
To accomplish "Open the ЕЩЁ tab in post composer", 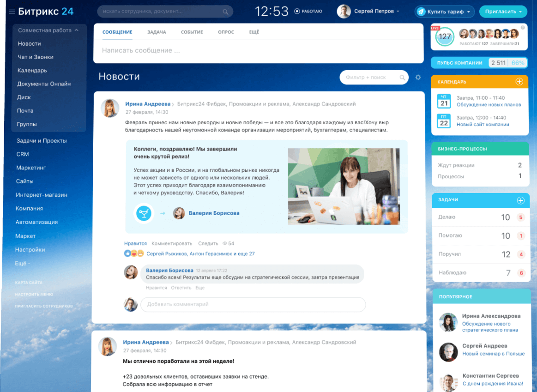I will pyautogui.click(x=254, y=32).
